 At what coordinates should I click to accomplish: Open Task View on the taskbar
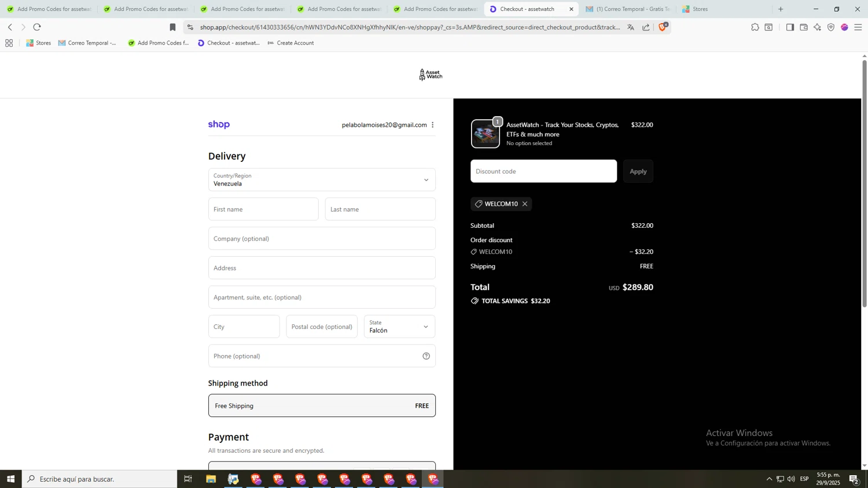tap(188, 479)
